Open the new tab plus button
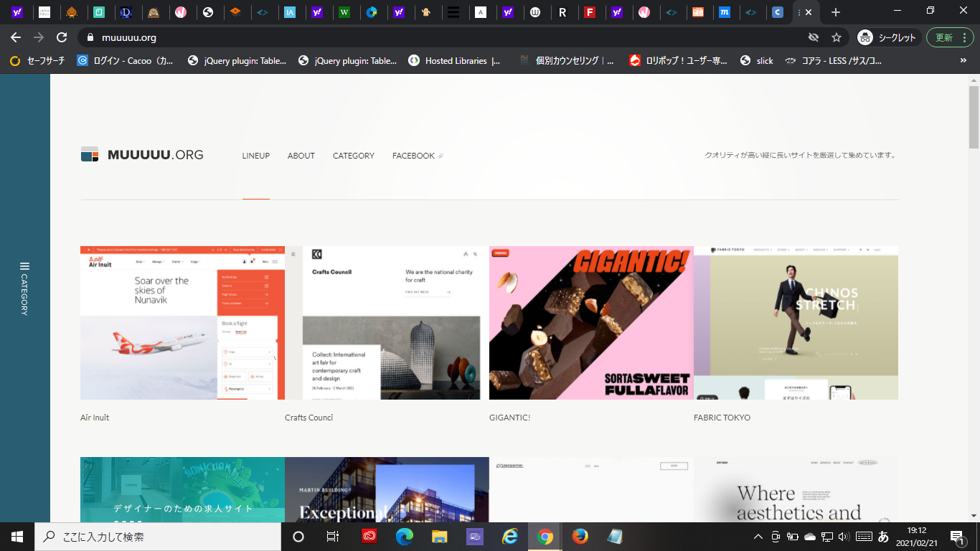The height and width of the screenshot is (551, 980). point(835,12)
